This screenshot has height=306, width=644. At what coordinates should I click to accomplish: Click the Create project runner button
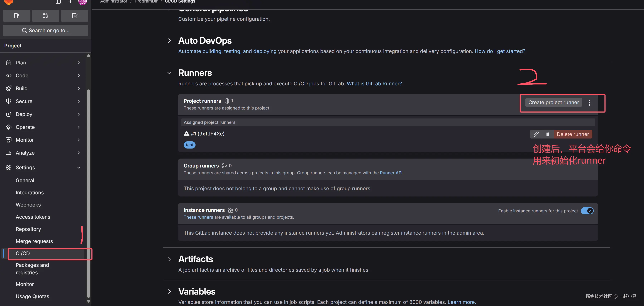pyautogui.click(x=553, y=103)
